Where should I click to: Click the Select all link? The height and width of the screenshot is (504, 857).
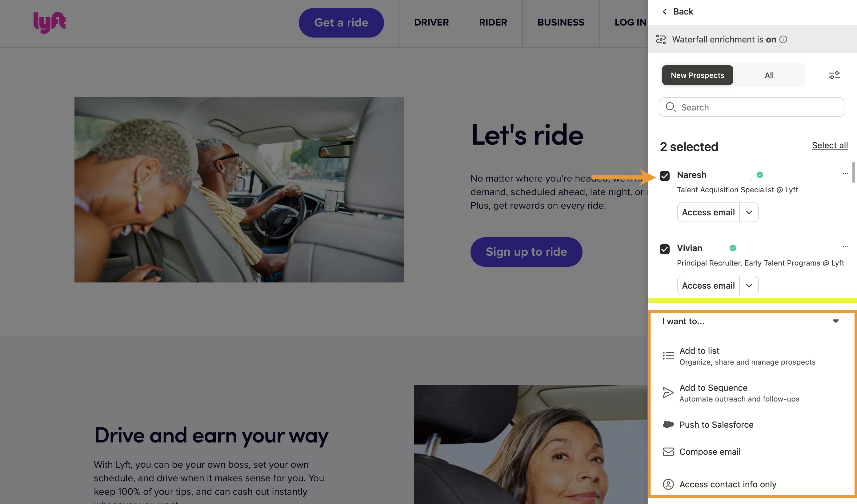pyautogui.click(x=829, y=145)
